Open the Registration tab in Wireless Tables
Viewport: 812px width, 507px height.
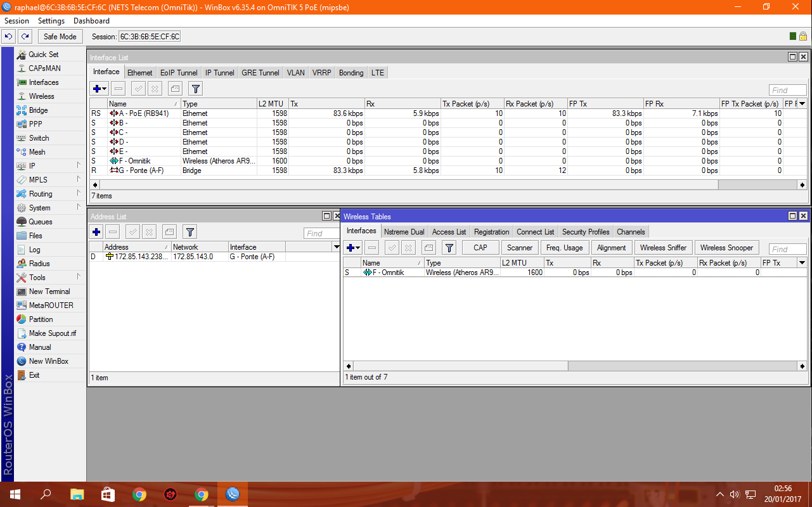point(491,232)
